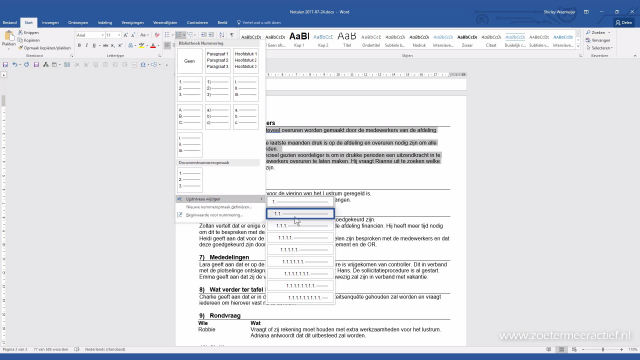Click the clear formatting eraser icon
Viewport: 640px width, 360px height.
coord(157,35)
